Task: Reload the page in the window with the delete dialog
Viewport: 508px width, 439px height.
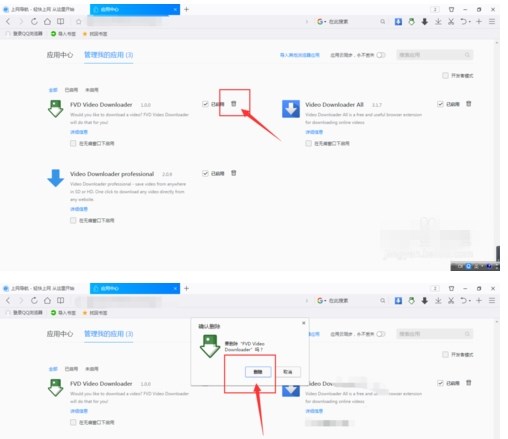Action: tap(34, 301)
